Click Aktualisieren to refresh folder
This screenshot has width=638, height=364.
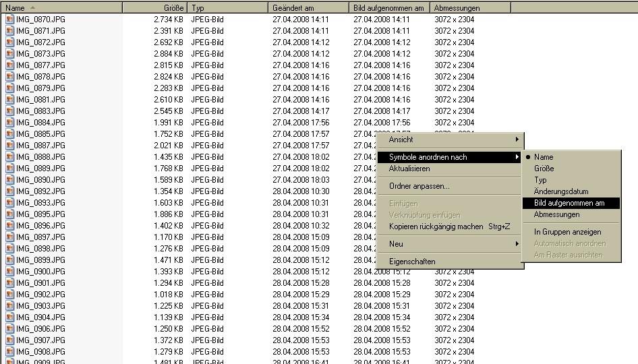coord(409,169)
